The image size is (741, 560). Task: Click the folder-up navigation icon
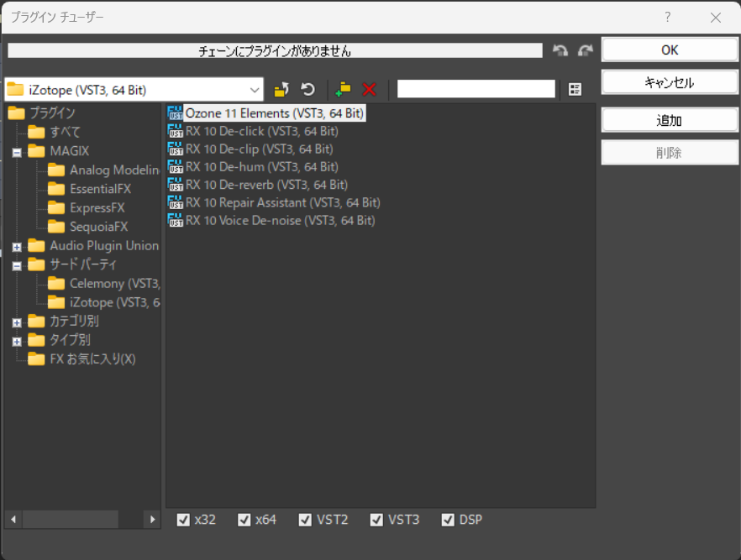281,89
